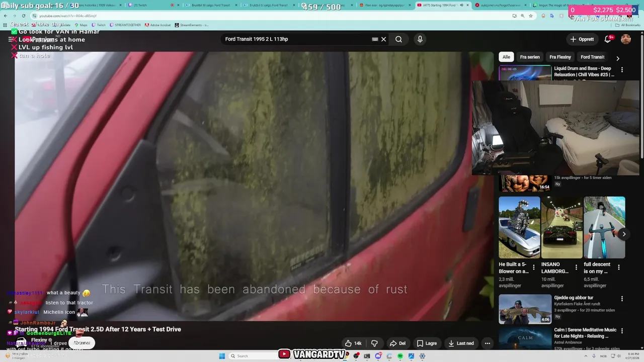The height and width of the screenshot is (362, 644).
Task: Open options for INSANO LAMBORG short
Action: (x=577, y=267)
